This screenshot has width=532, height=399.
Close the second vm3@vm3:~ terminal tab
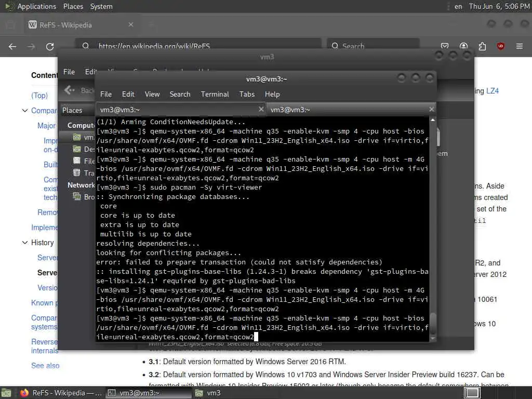point(431,109)
